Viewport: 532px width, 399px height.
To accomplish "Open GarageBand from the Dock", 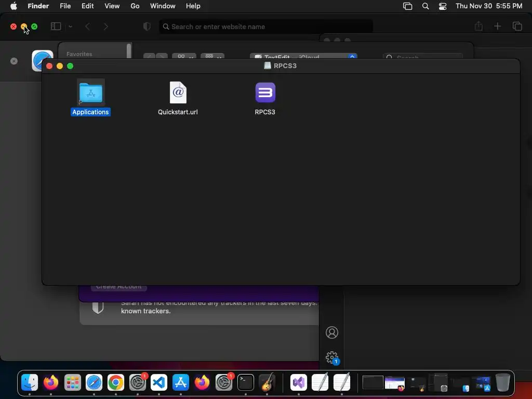I will pyautogui.click(x=267, y=382).
